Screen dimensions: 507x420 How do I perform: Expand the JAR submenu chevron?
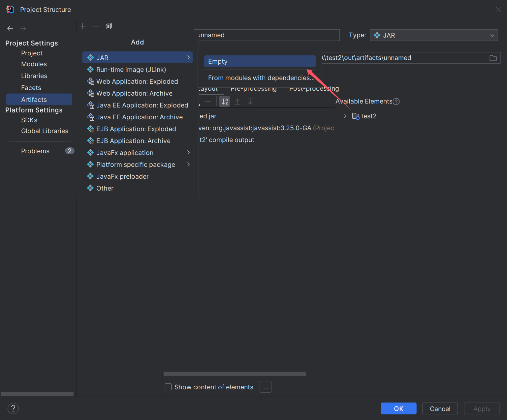point(188,57)
